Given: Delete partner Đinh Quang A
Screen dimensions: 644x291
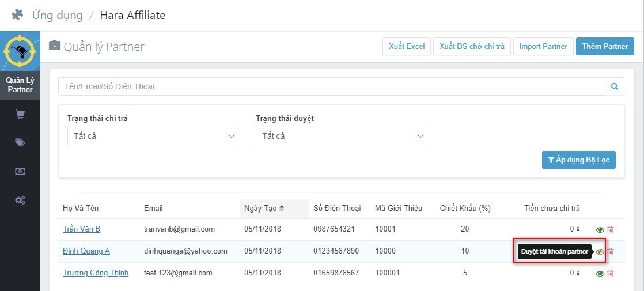Looking at the screenshot, I should tap(611, 251).
